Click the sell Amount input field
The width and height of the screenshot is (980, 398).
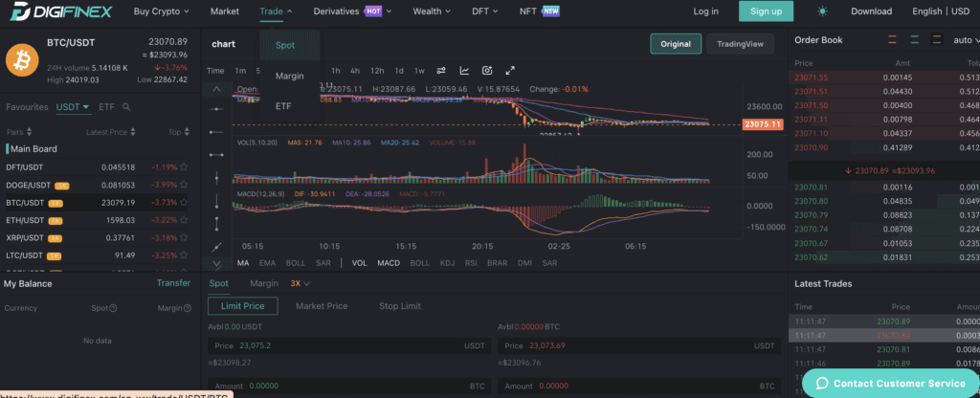(x=639, y=387)
